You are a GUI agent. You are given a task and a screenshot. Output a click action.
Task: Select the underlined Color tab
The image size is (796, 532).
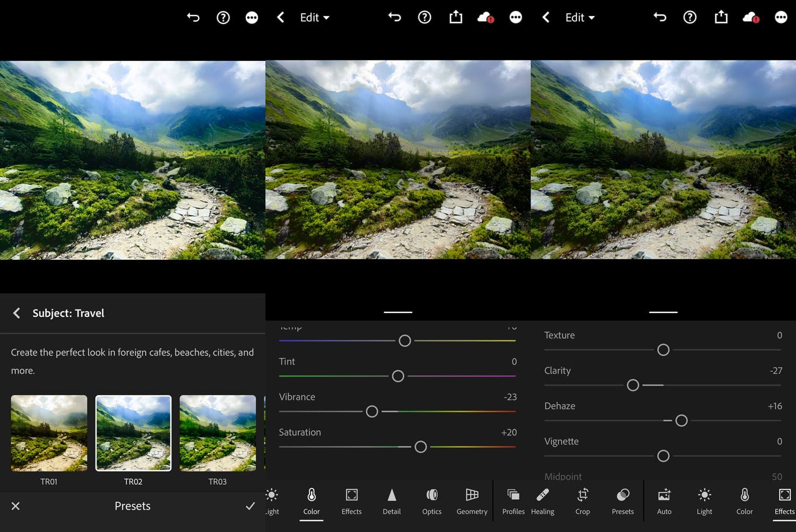coord(312,501)
